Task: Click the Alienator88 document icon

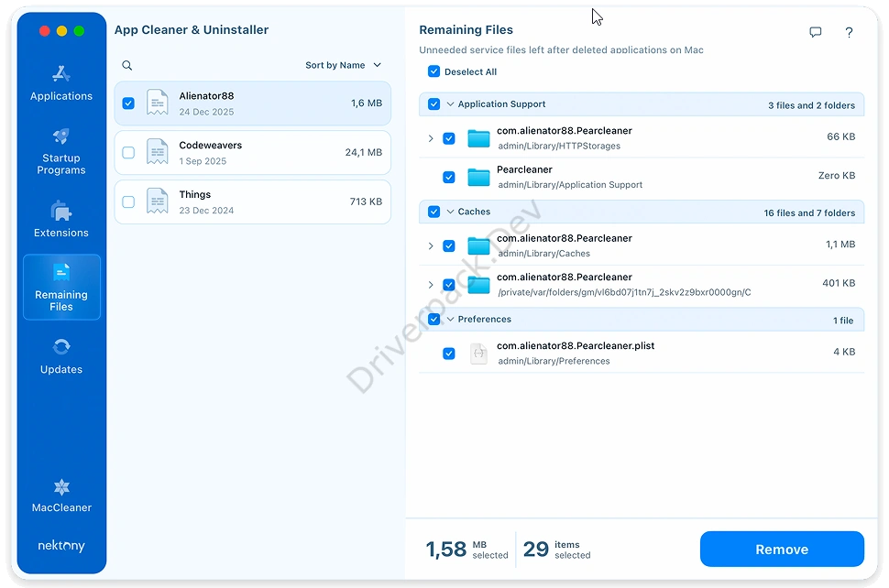Action: 157,103
